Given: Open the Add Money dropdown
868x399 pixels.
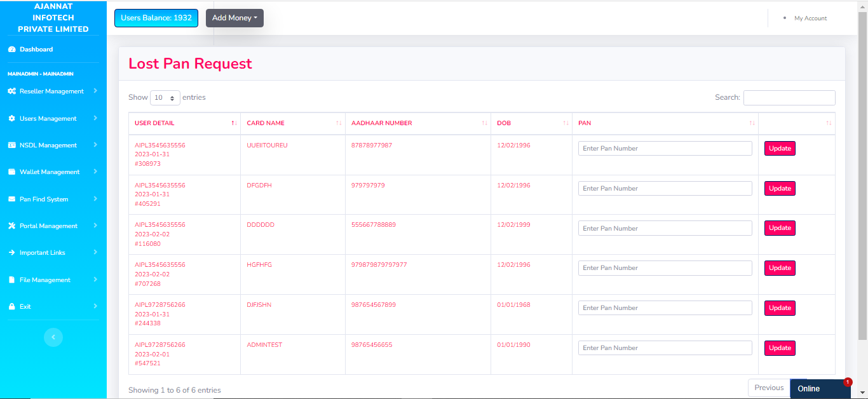Looking at the screenshot, I should click(x=234, y=18).
